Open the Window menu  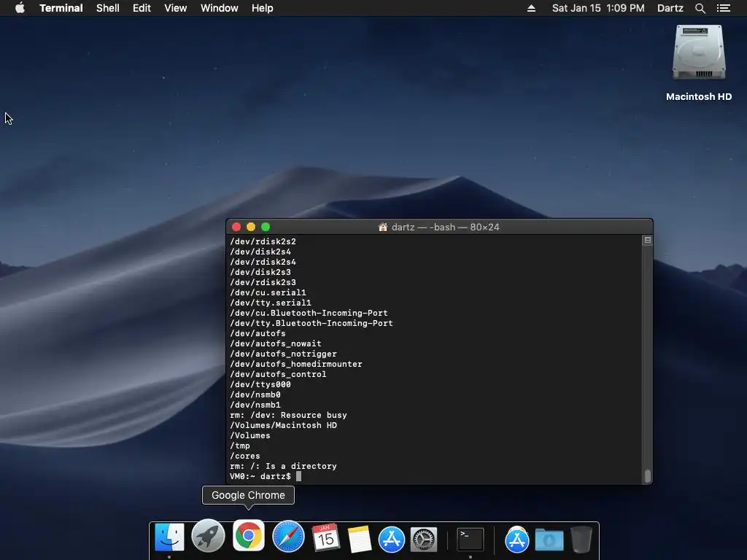219,8
